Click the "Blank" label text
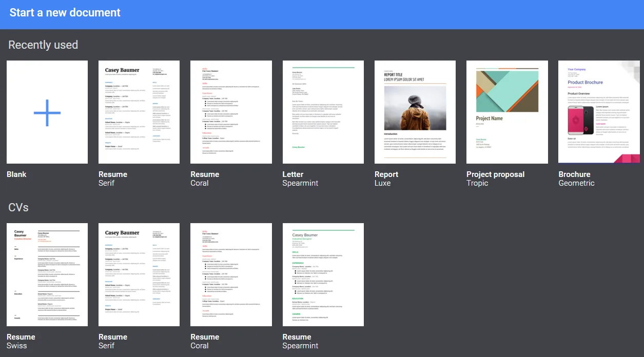Image resolution: width=644 pixels, height=357 pixels. 16,174
